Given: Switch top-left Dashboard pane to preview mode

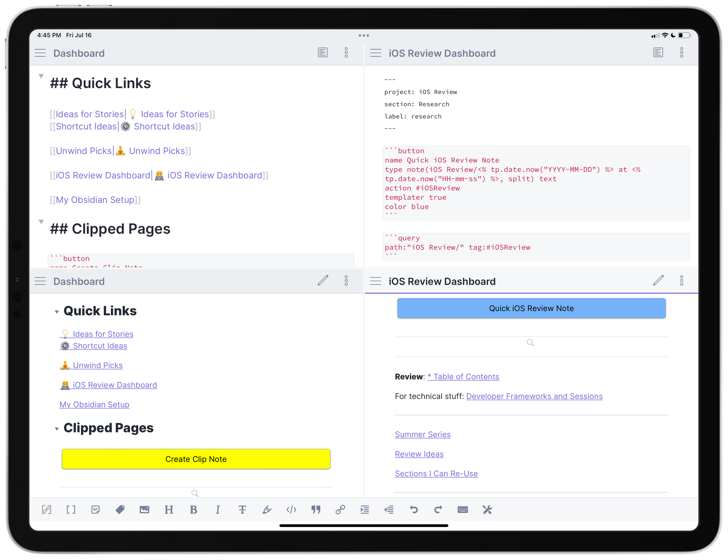Looking at the screenshot, I should tap(322, 53).
